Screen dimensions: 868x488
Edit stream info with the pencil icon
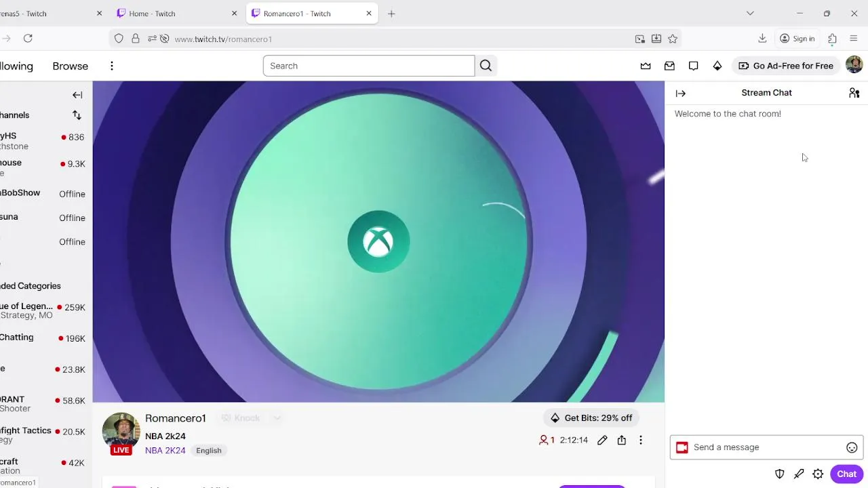point(602,441)
